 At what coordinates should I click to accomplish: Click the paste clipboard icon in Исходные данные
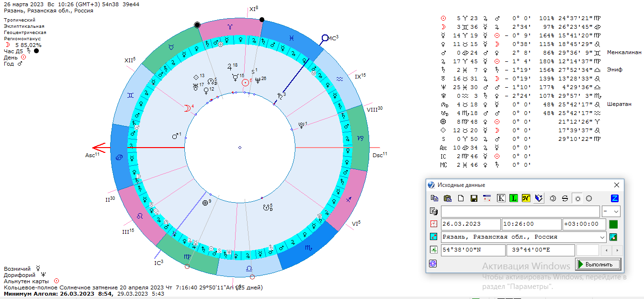pos(448,198)
